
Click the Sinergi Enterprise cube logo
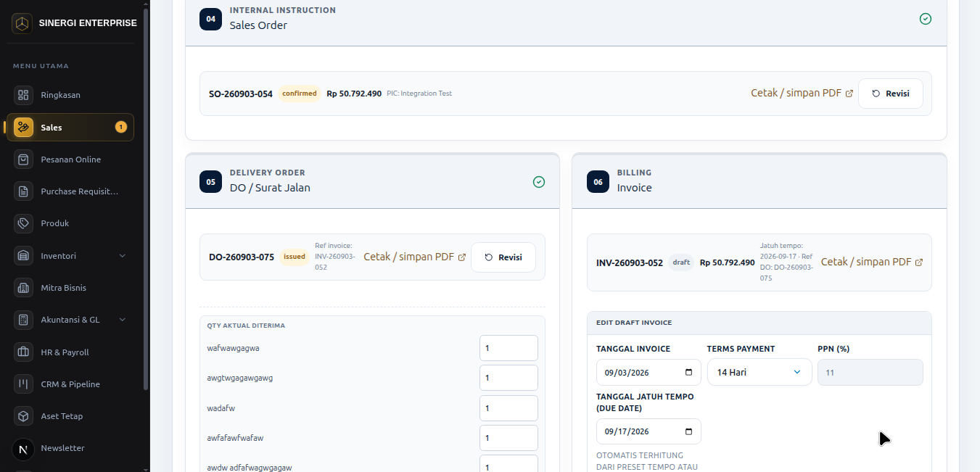coord(22,24)
